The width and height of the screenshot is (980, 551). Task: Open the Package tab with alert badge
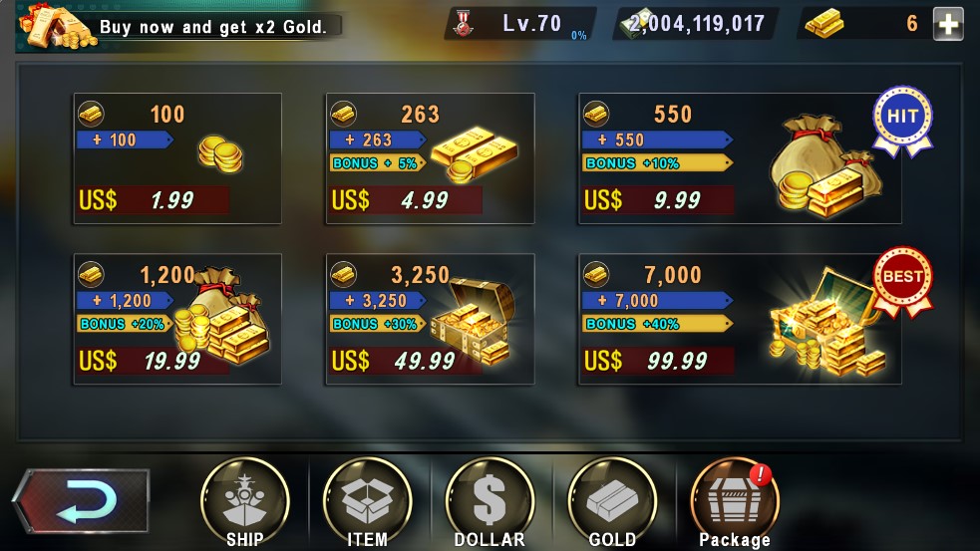pos(735,503)
